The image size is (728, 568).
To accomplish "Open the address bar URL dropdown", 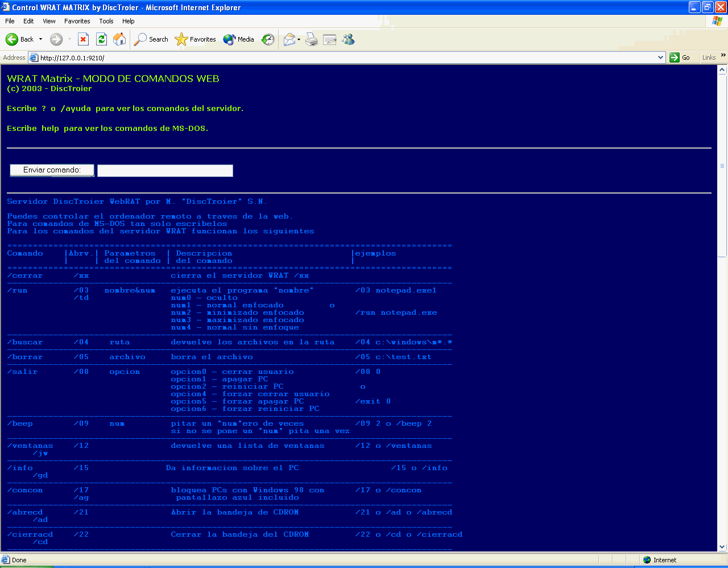I will tap(660, 57).
